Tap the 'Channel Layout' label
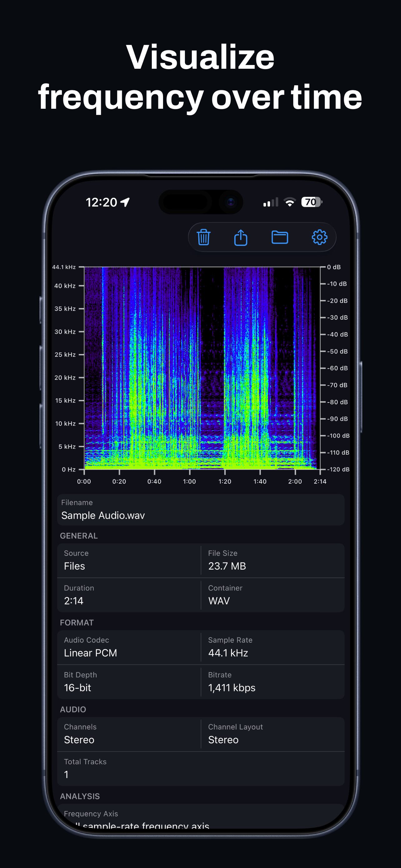 235,727
